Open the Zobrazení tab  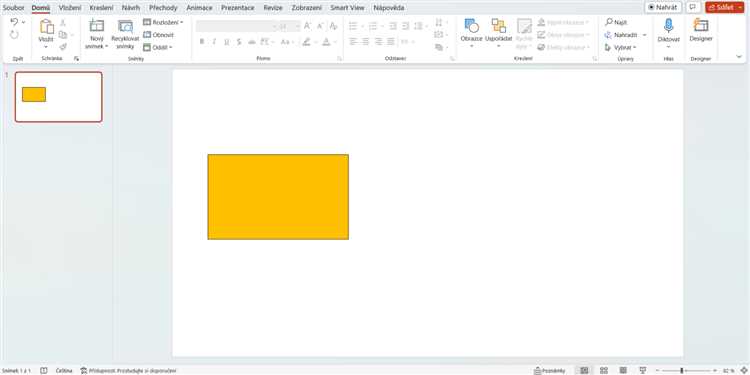click(307, 8)
